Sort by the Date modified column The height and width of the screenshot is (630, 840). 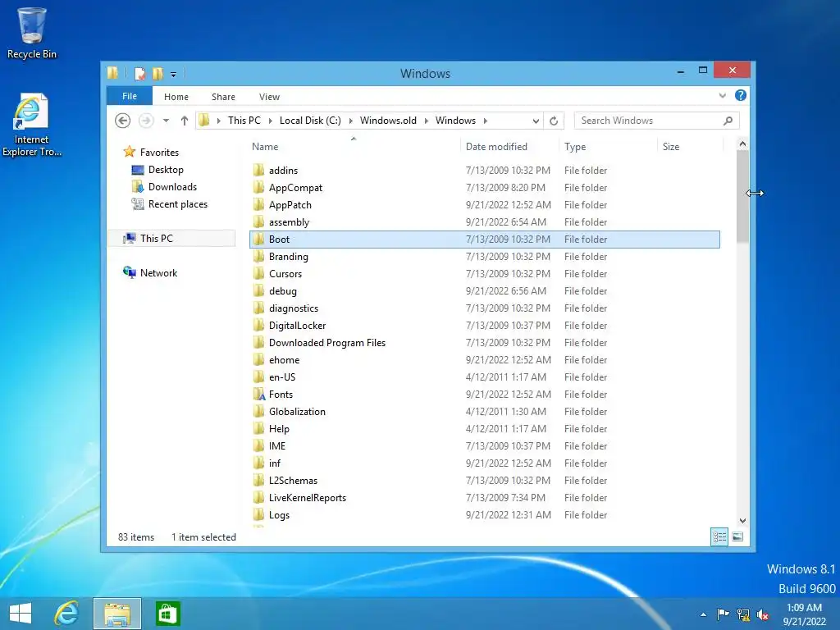click(496, 147)
